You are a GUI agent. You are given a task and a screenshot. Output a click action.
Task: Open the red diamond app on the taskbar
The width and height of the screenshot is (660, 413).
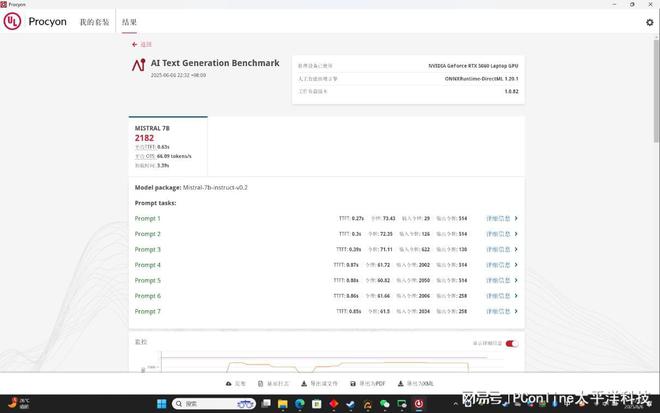click(x=334, y=404)
